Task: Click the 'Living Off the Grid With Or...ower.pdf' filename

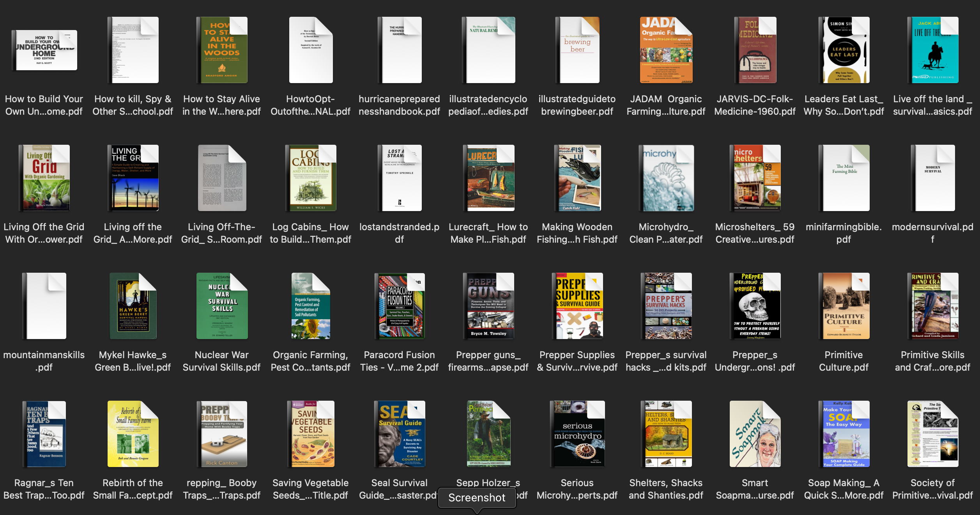Action: click(x=44, y=233)
